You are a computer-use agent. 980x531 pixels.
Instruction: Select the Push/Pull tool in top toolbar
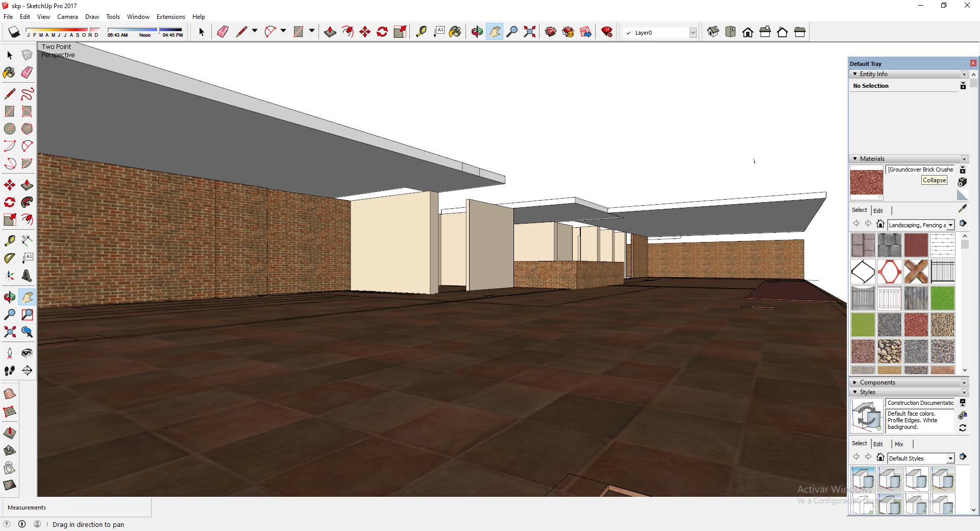click(330, 32)
